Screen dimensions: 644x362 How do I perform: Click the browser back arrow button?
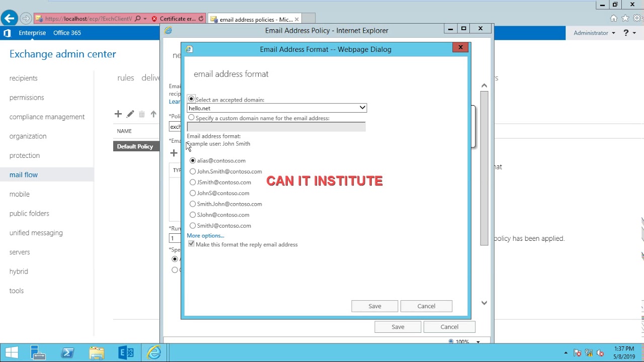point(9,19)
